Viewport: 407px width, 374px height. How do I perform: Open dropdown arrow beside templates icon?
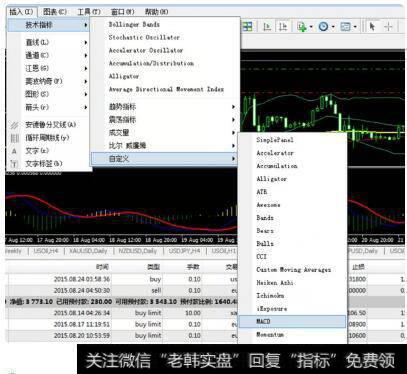pyautogui.click(x=355, y=27)
